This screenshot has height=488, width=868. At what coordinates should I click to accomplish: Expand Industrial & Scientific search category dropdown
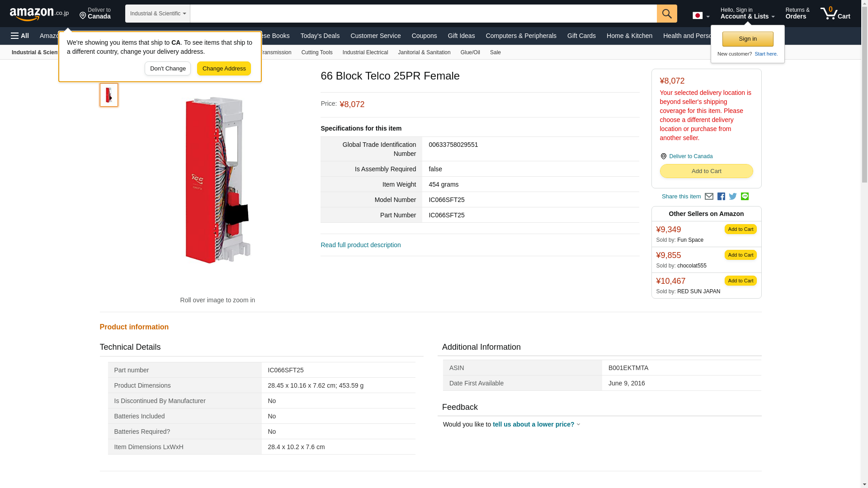[157, 14]
